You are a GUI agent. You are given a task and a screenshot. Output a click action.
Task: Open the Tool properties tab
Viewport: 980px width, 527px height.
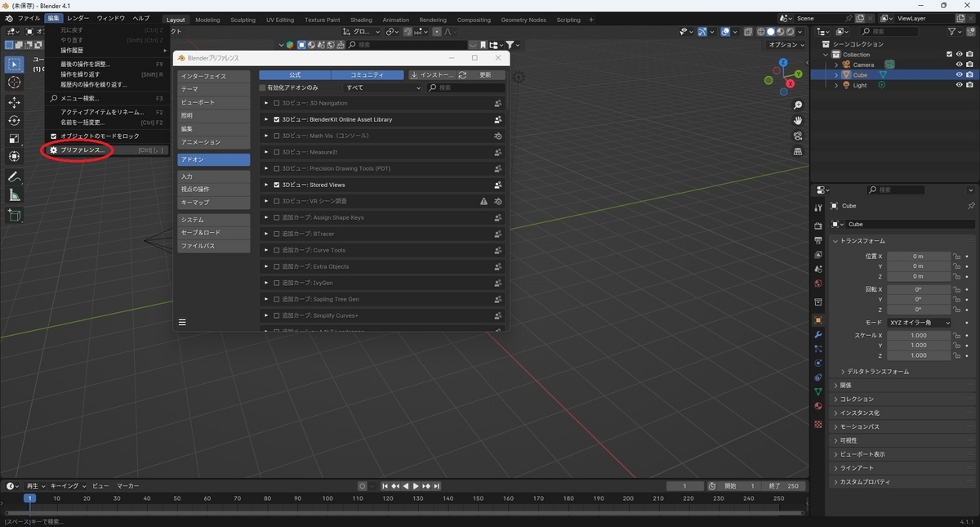tap(818, 209)
